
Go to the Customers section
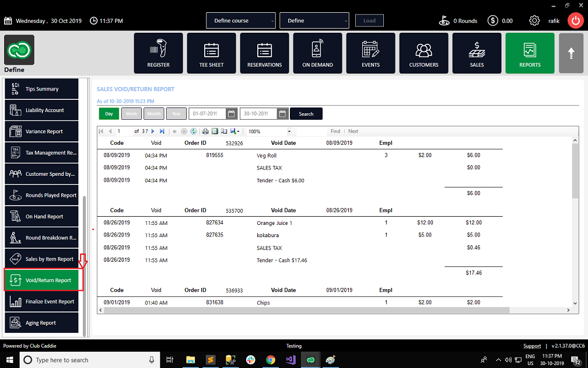pyautogui.click(x=423, y=53)
